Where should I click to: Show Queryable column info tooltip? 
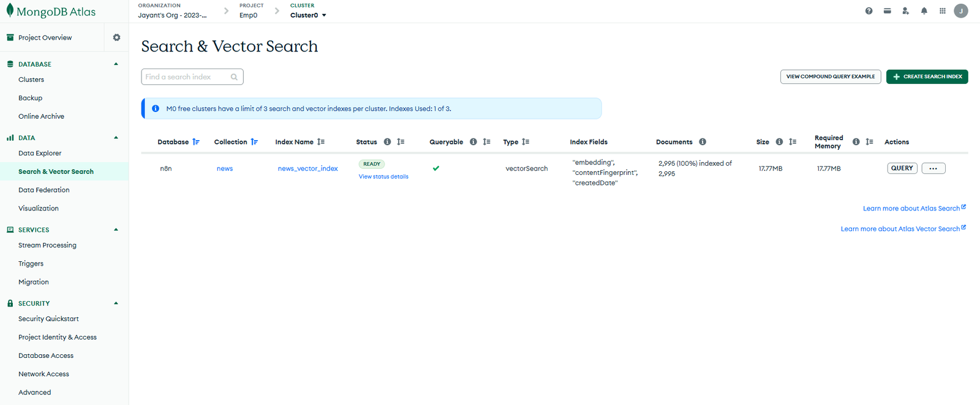(x=473, y=142)
